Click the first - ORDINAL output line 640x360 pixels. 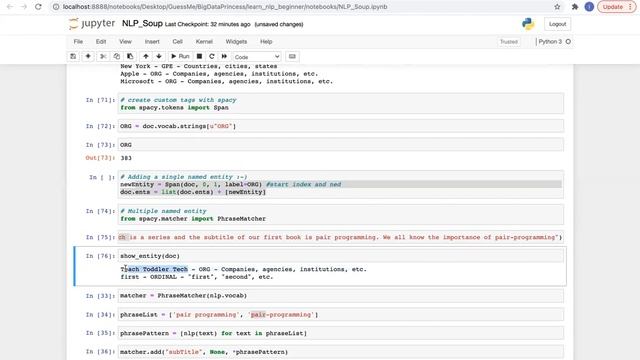click(x=196, y=277)
